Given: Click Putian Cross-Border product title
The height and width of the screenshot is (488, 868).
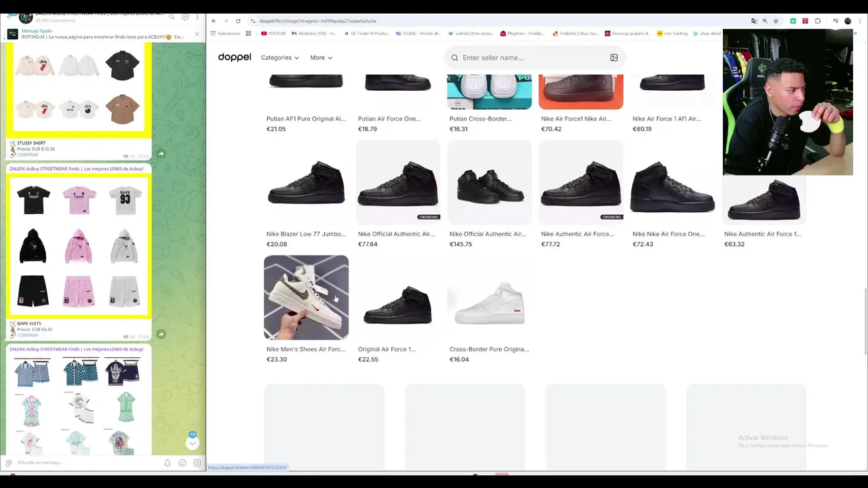Looking at the screenshot, I should pyautogui.click(x=481, y=119).
